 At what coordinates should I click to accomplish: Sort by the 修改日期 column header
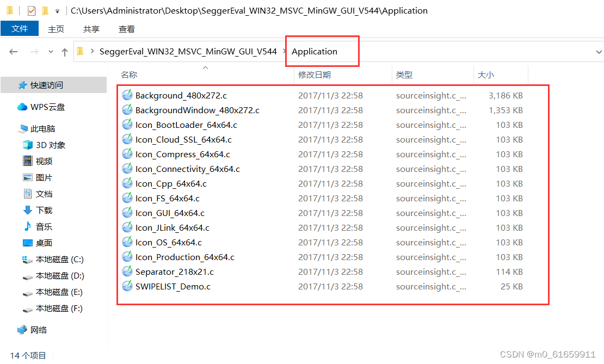(315, 75)
